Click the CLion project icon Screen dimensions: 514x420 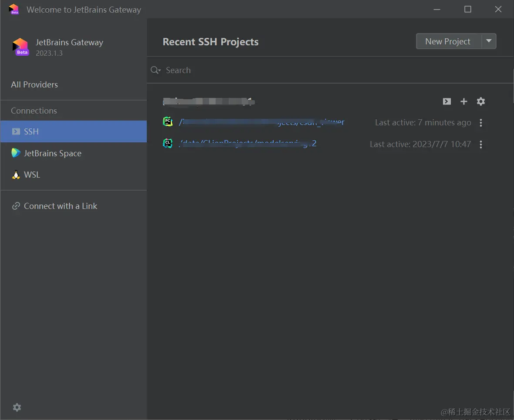pos(168,143)
